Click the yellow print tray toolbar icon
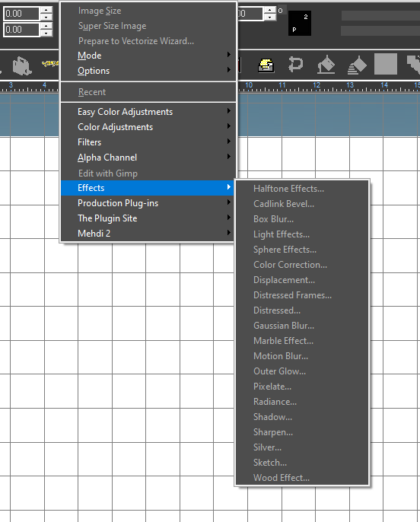The width and height of the screenshot is (420, 522). click(266, 65)
